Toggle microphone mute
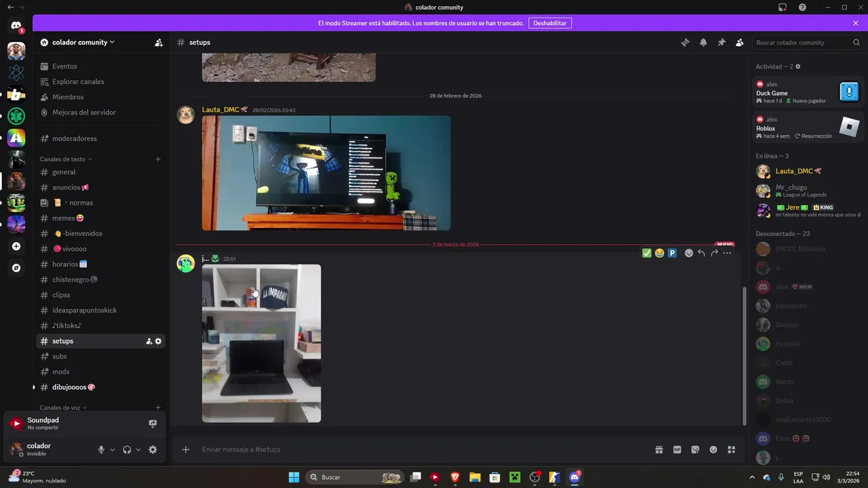868x488 pixels. [x=101, y=449]
